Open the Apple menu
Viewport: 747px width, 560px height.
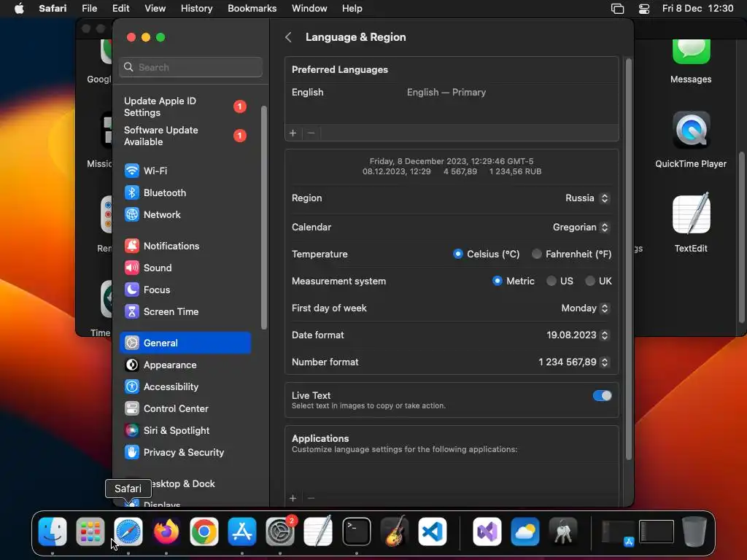coord(19,9)
